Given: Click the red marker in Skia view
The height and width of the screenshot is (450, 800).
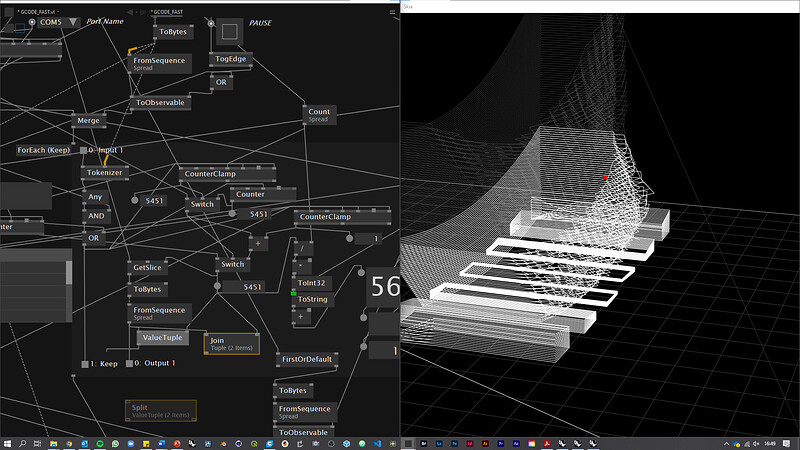Looking at the screenshot, I should coord(606,178).
